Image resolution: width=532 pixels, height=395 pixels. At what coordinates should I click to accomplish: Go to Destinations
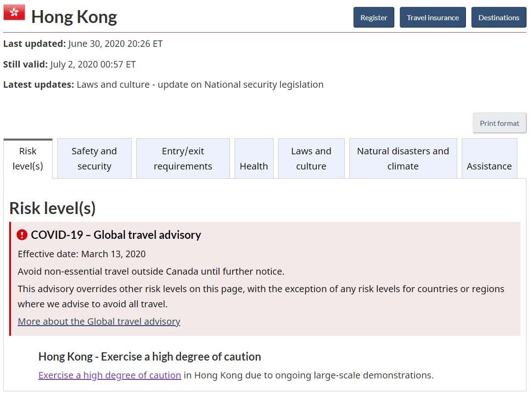(x=498, y=17)
